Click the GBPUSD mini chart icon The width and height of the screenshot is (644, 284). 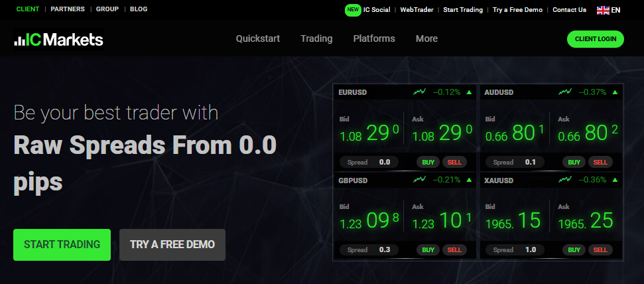419,179
